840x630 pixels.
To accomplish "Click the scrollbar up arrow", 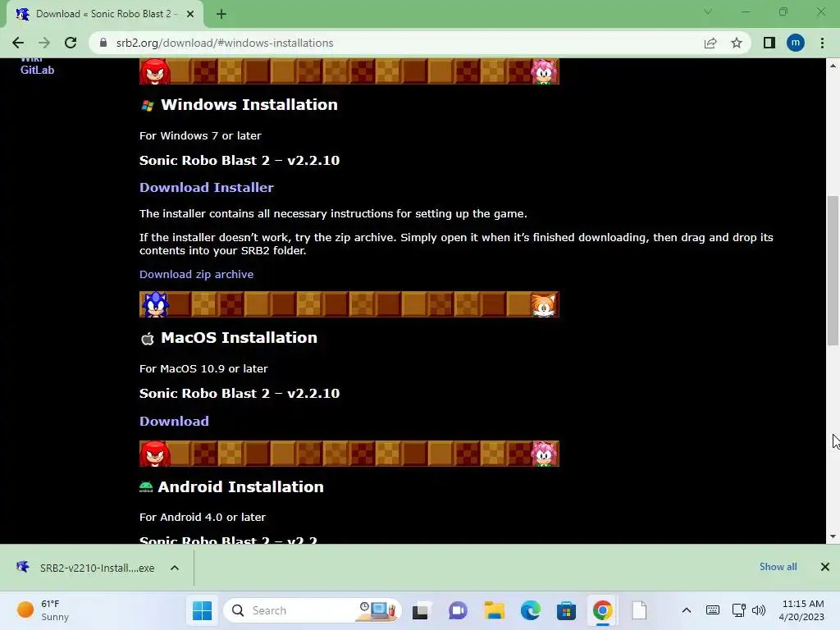I will tap(833, 66).
